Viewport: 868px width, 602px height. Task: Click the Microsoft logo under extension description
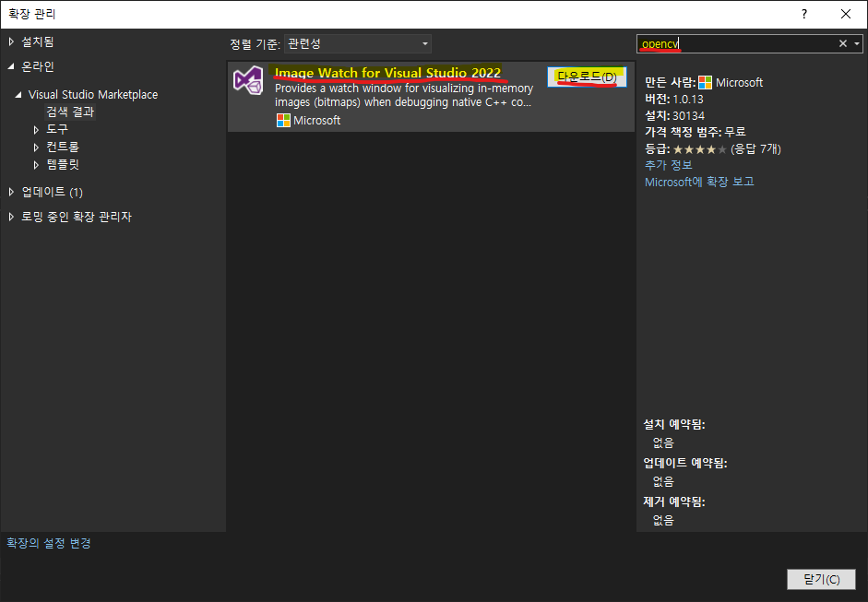tap(283, 120)
